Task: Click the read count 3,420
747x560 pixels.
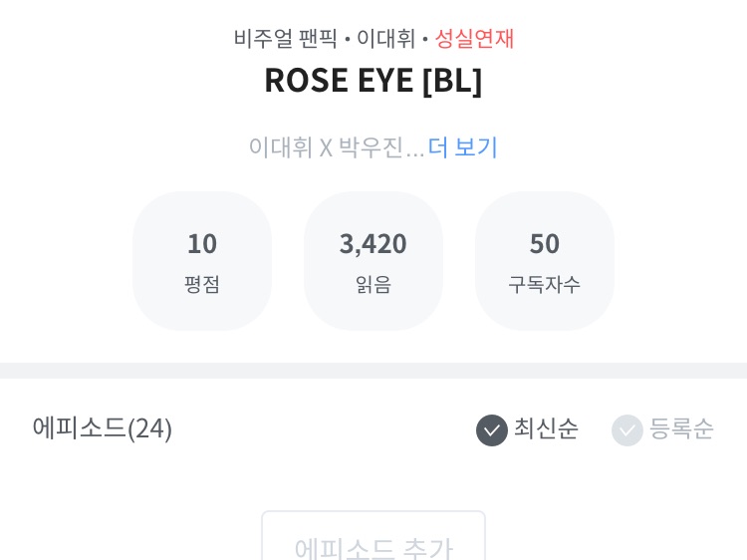Action: pyautogui.click(x=373, y=243)
